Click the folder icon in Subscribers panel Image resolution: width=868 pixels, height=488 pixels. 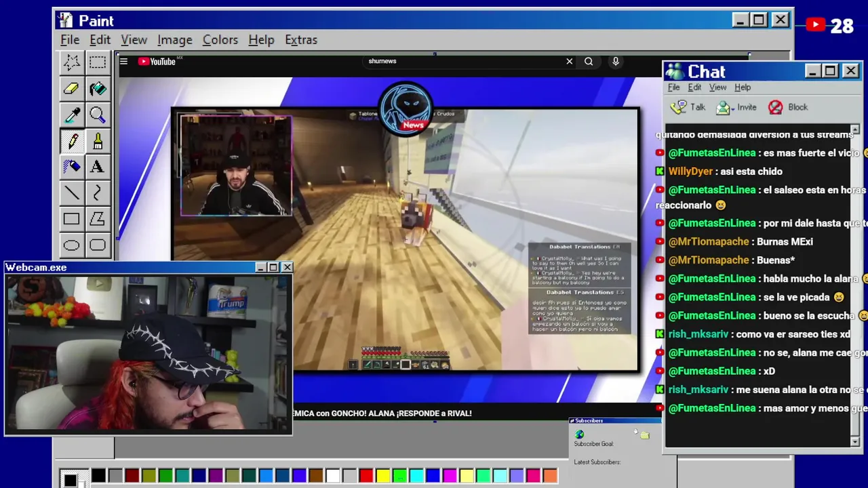644,435
